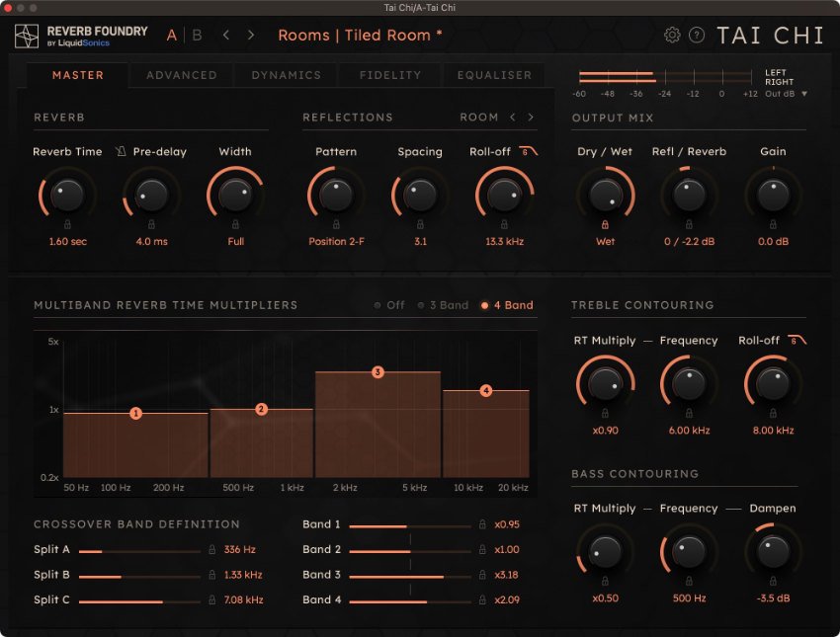Open the settings gear icon
Viewport: 840px width, 637px height.
[x=673, y=34]
